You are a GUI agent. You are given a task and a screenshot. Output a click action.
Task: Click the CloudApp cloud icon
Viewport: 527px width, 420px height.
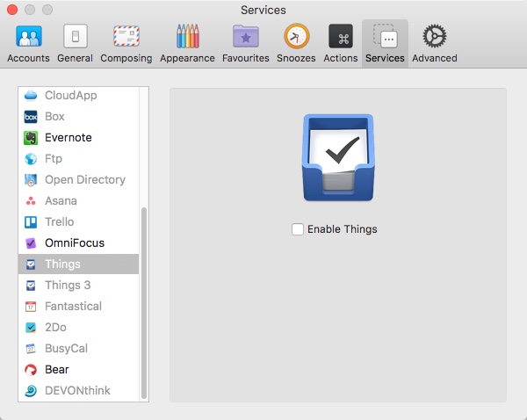tap(31, 96)
